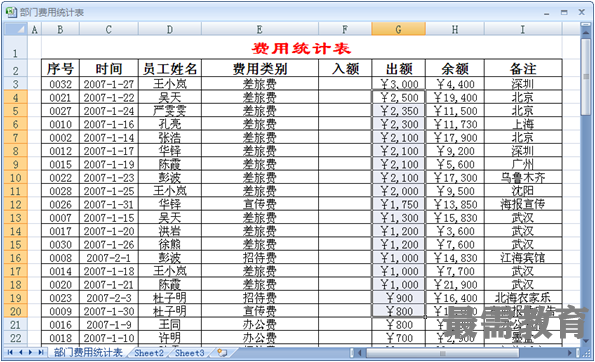Screen dimensions: 595x362
Task: Select row 12 header
Action: [15, 205]
